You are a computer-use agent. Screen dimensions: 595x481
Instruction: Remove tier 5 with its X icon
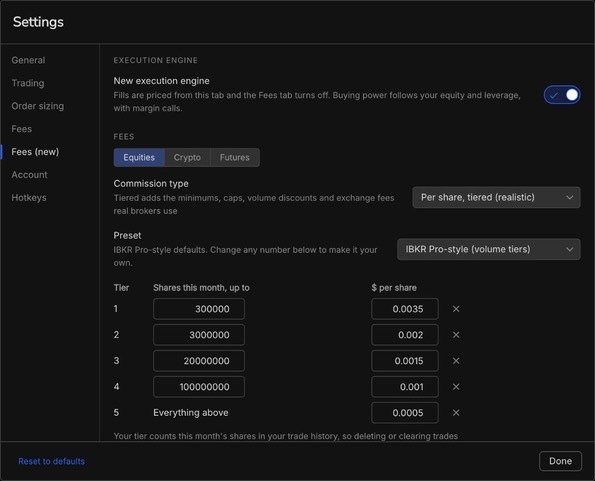pos(456,413)
